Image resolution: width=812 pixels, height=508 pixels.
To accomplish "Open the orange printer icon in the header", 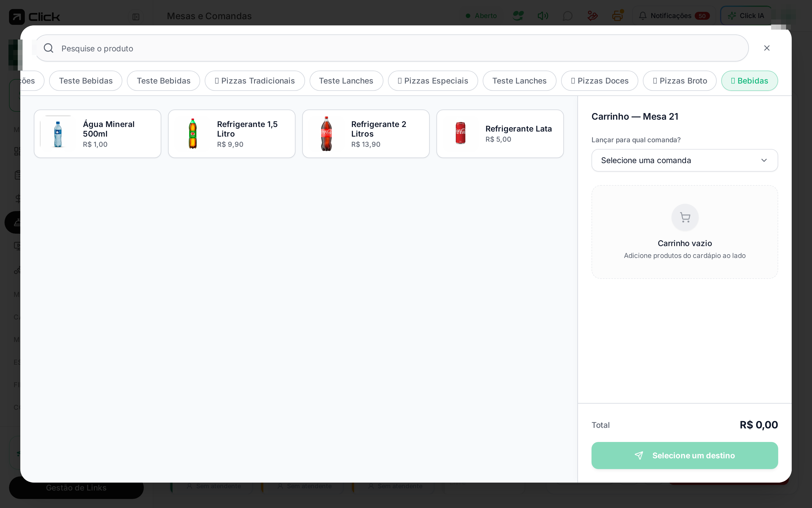I will pos(617,16).
